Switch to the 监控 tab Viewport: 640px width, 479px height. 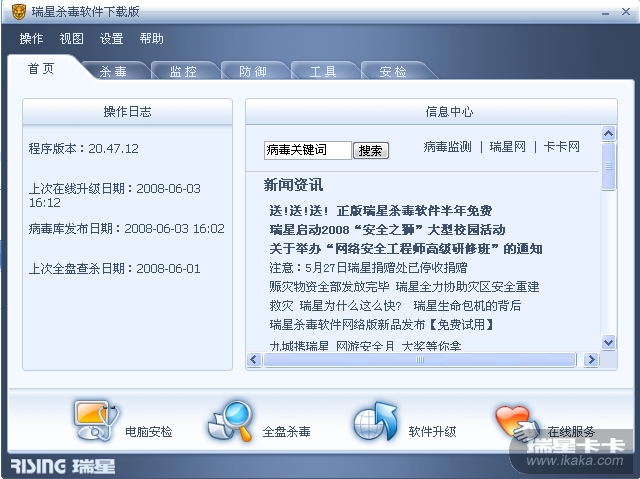[183, 71]
